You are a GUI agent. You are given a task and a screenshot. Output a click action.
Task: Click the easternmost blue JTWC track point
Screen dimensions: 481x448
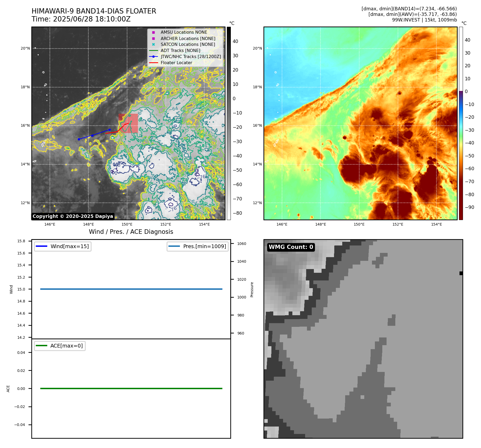[x=110, y=130]
